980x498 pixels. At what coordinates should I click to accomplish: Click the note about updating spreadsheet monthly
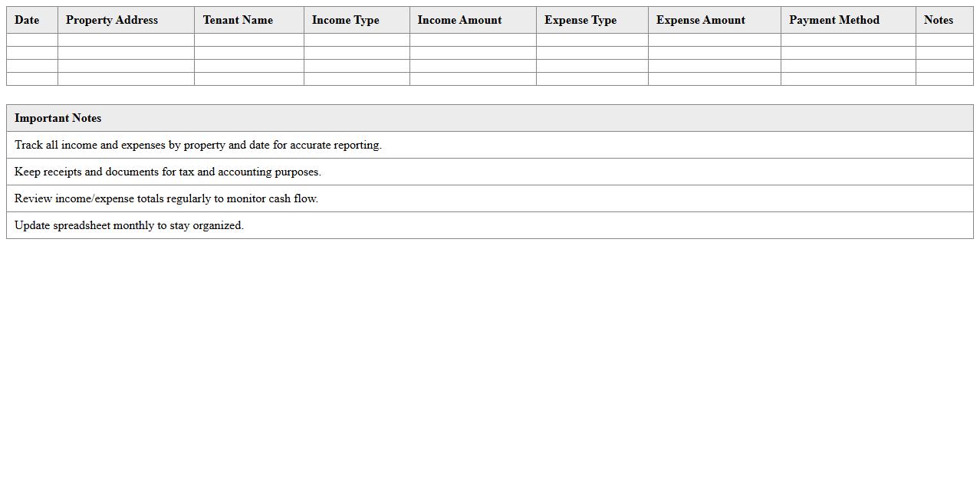tap(129, 225)
